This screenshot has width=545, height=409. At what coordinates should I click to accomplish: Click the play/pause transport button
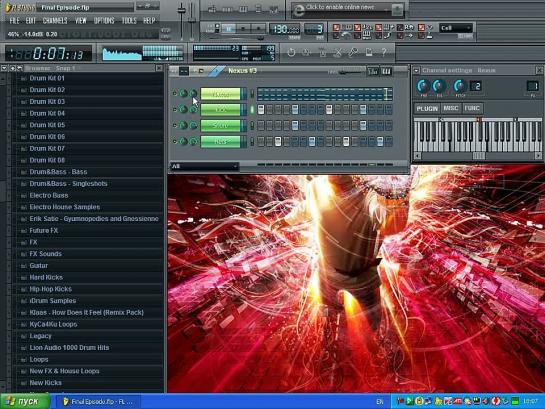229,29
